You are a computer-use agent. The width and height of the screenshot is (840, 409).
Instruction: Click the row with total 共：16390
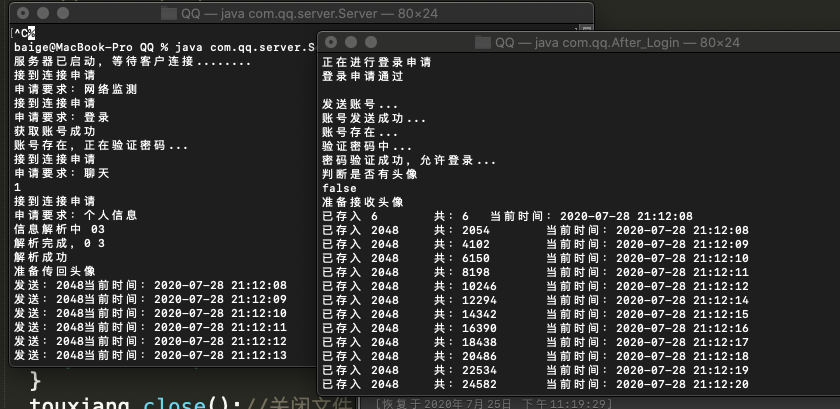(x=535, y=328)
